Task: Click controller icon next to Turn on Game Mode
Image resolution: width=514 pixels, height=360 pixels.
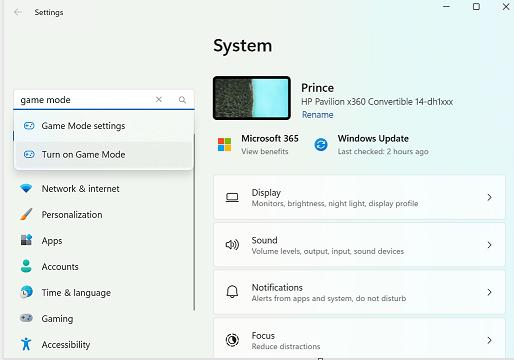Action: click(x=29, y=155)
